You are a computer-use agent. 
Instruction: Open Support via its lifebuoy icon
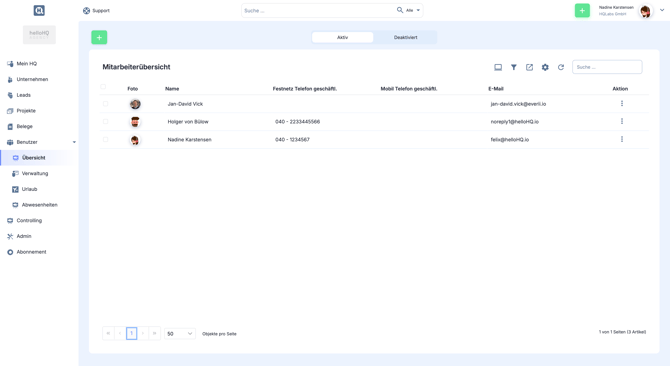click(x=86, y=11)
